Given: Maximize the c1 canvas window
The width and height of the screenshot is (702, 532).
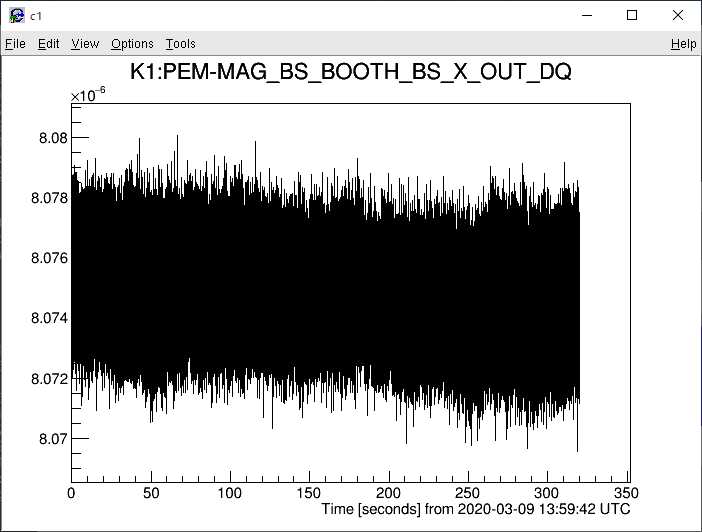Looking at the screenshot, I should pos(632,15).
